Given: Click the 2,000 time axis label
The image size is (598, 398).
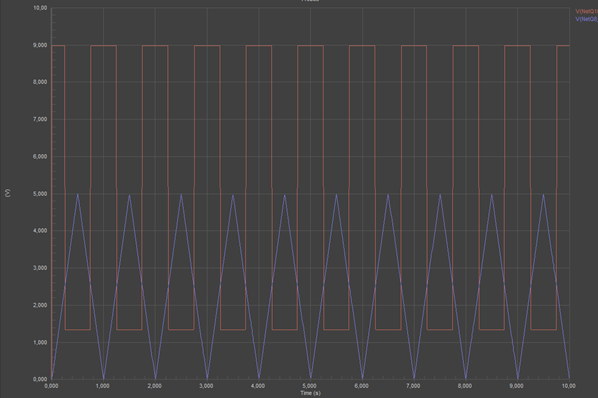Looking at the screenshot, I should 154,386.
